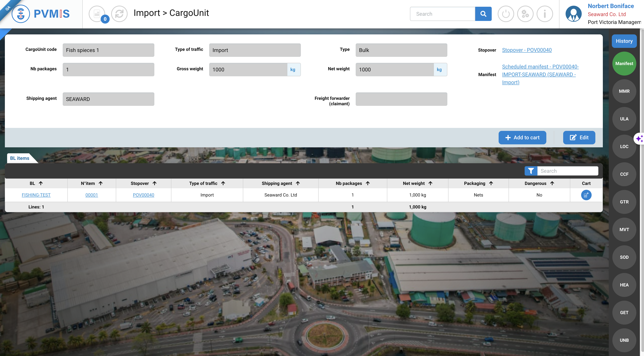This screenshot has width=644, height=356.
Task: Select the BL items tab
Action: click(20, 158)
